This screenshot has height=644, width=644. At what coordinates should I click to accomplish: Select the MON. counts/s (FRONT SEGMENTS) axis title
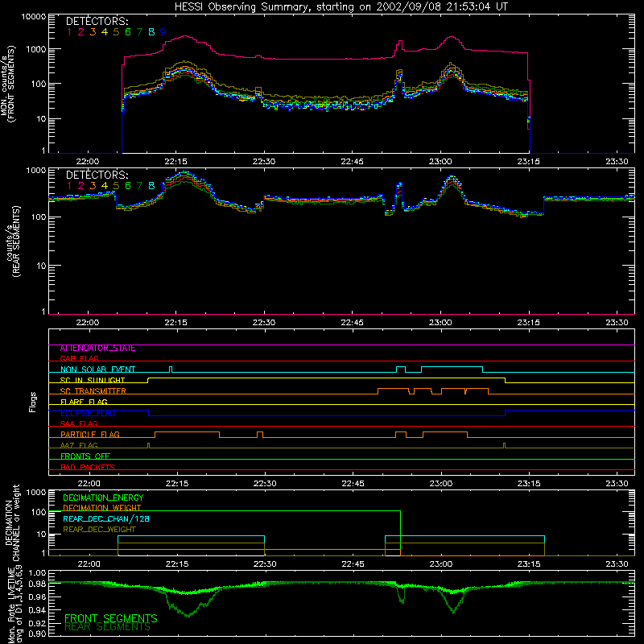(8, 85)
